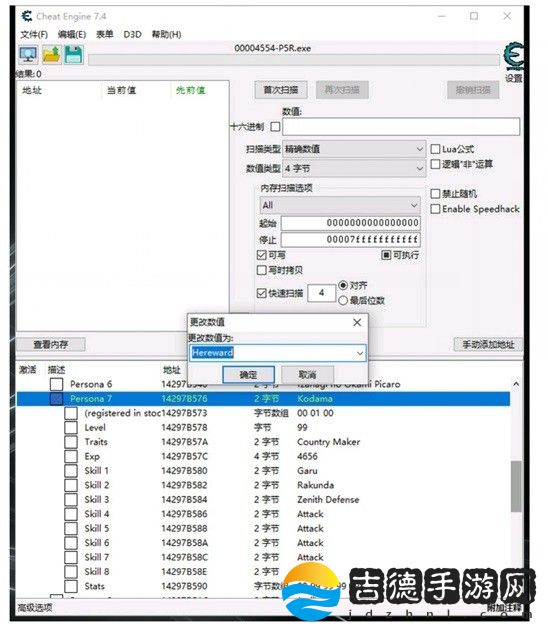Select the Country Maker trait value

[x=328, y=442]
